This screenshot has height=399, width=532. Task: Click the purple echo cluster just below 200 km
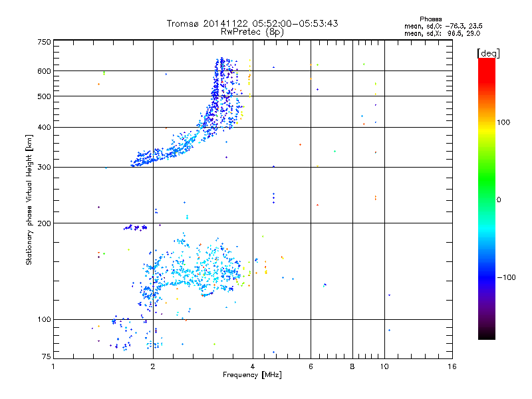coord(136,227)
